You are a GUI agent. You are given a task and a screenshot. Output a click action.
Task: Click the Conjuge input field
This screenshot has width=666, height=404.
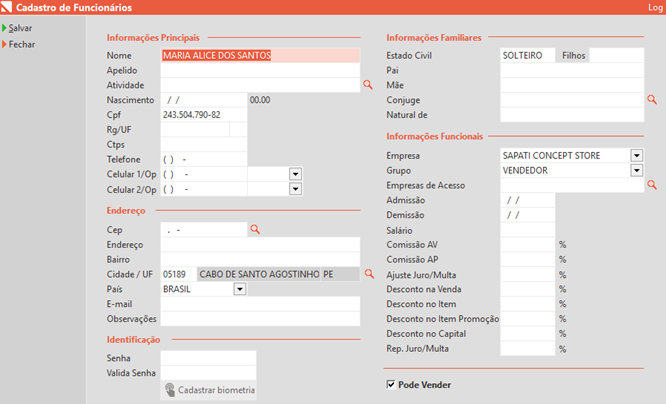572,100
